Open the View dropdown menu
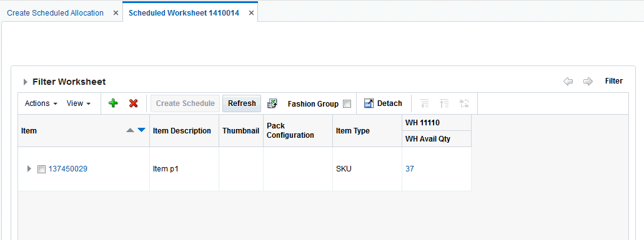644x240 pixels. (79, 103)
